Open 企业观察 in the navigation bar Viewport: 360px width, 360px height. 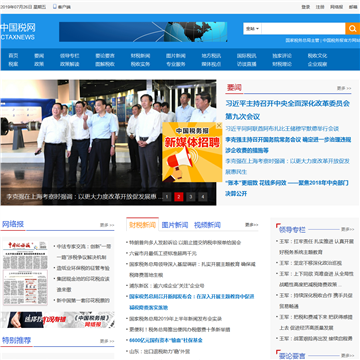[x=317, y=64]
